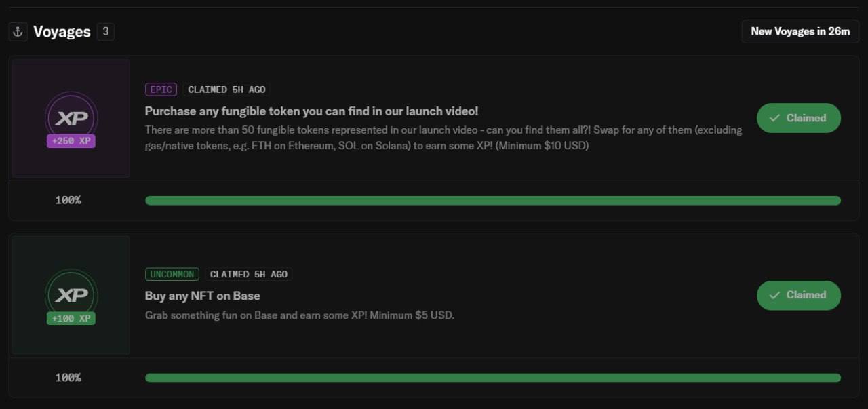Open the Purchase any fungible token voyage title
The image size is (868, 409).
[312, 111]
